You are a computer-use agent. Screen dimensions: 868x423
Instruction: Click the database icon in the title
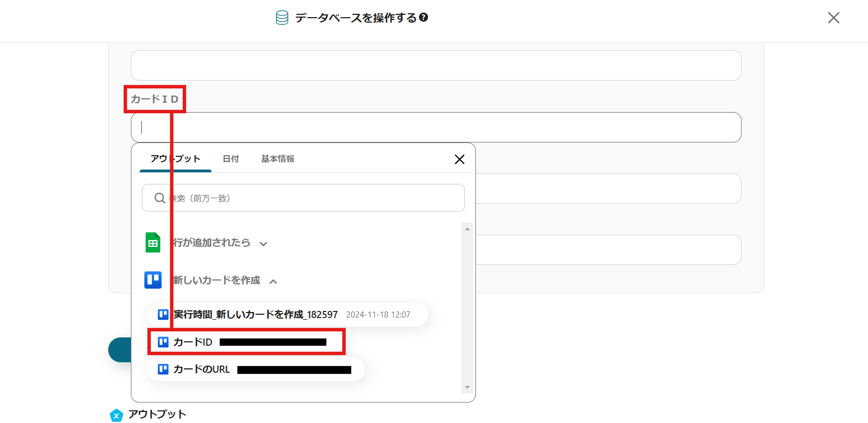point(282,18)
